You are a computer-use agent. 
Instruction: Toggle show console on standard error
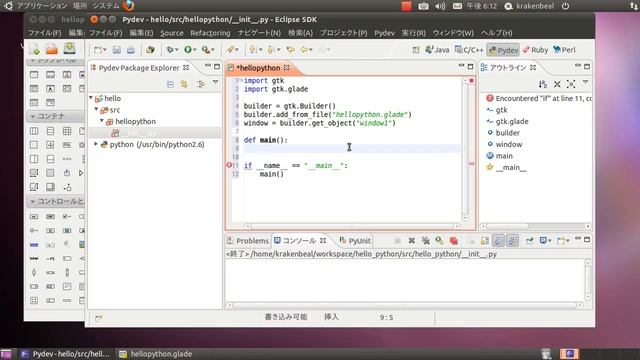512,241
